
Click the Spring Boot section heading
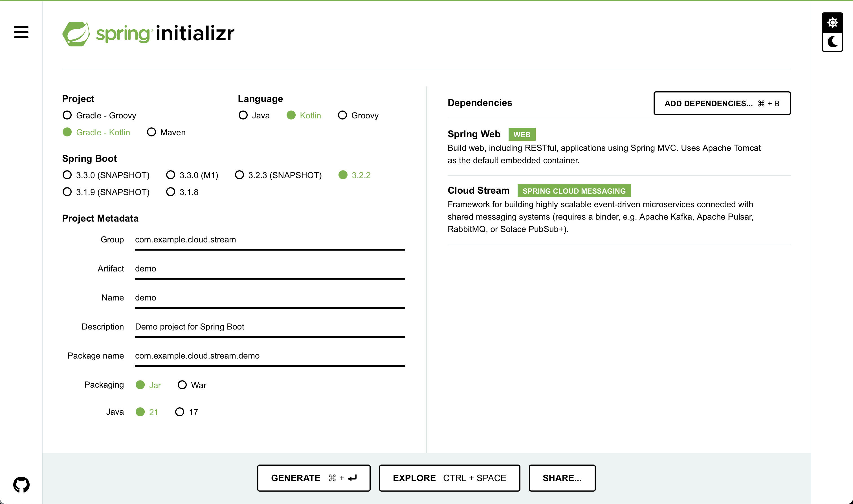click(89, 159)
